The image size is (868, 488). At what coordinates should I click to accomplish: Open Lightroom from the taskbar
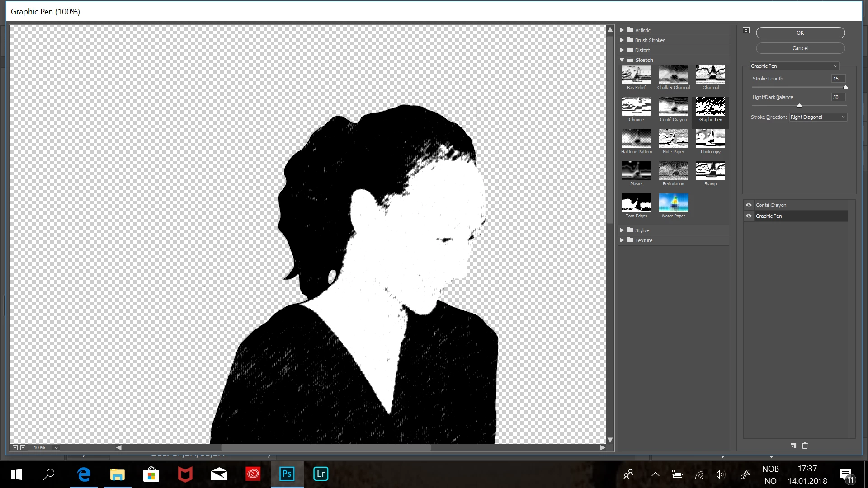click(x=321, y=474)
